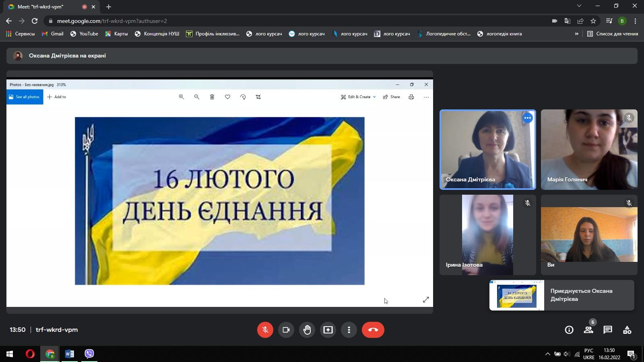Open options on Оксана Дмітрієва tile

click(527, 118)
